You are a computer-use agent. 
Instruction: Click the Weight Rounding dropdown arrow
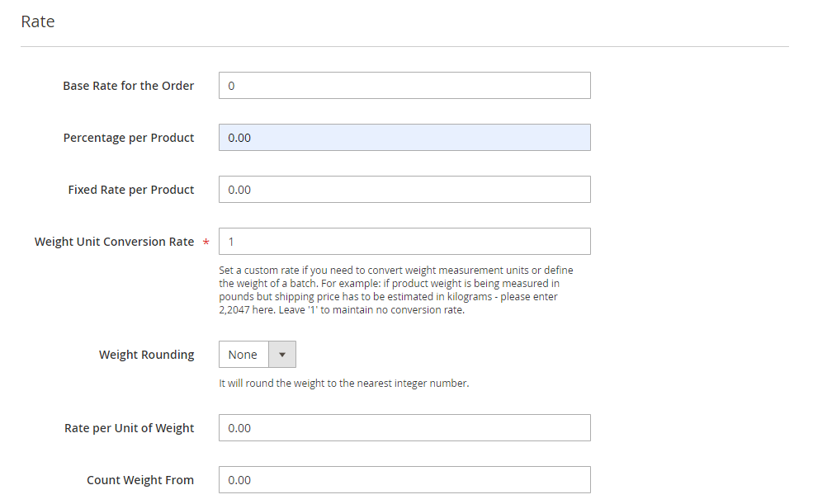282,355
